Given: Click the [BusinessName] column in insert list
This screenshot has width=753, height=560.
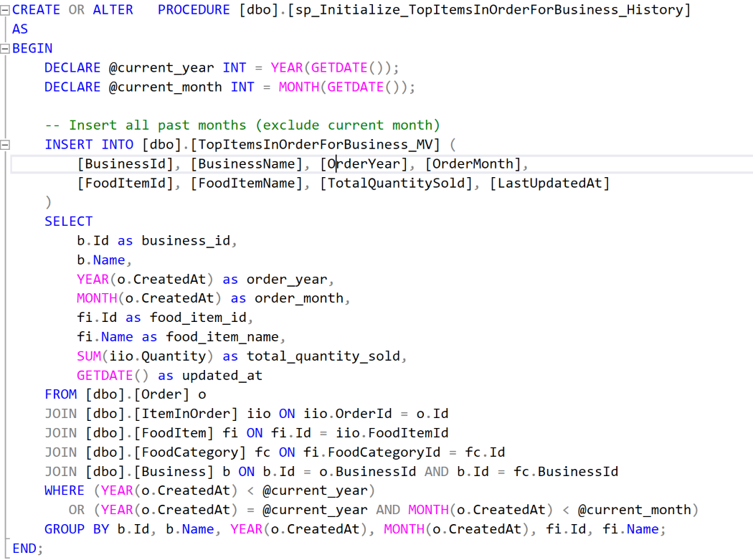Looking at the screenshot, I should point(251,164).
